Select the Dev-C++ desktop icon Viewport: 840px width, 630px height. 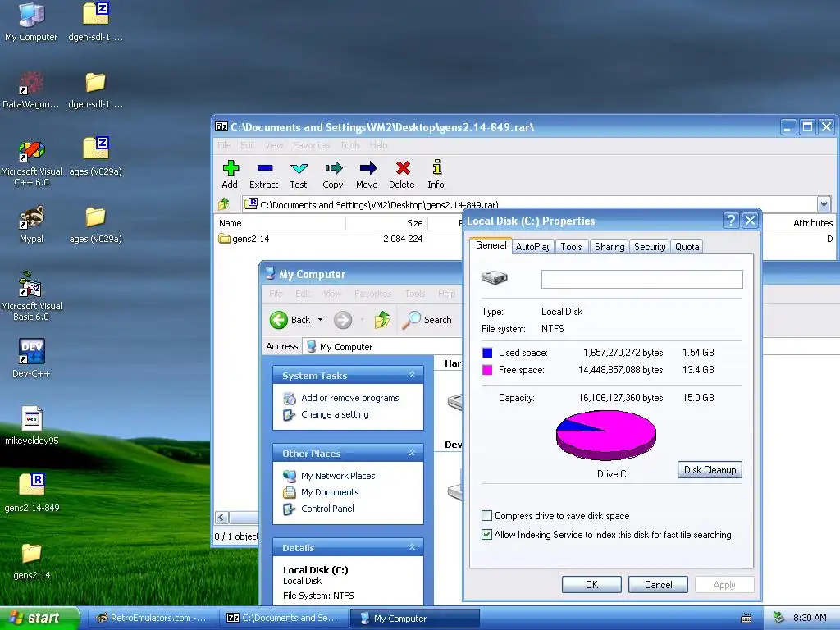pyautogui.click(x=31, y=358)
